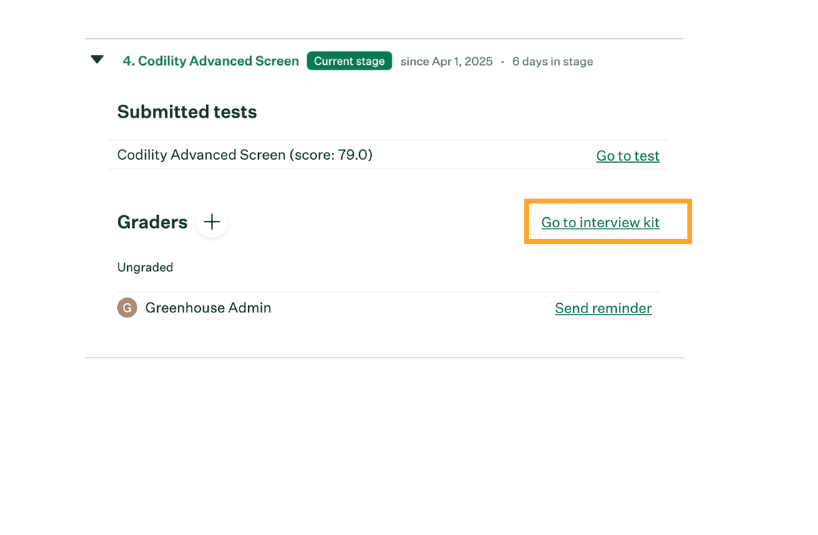Send reminder to Greenhouse Admin

point(603,308)
